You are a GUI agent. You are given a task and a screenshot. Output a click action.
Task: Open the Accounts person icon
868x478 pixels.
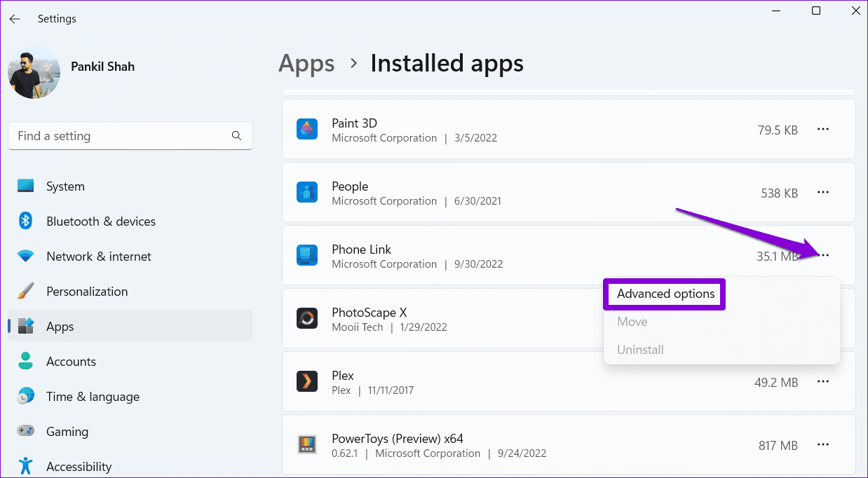click(x=26, y=362)
